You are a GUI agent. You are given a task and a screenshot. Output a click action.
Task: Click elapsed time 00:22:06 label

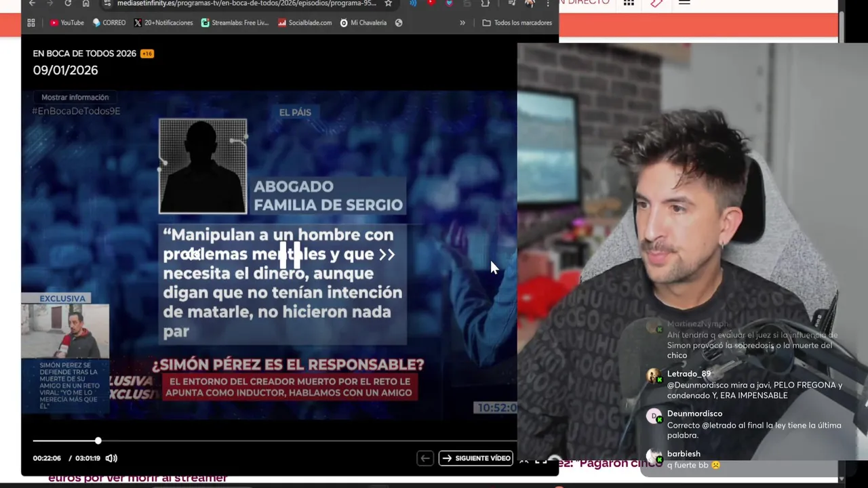point(47,458)
